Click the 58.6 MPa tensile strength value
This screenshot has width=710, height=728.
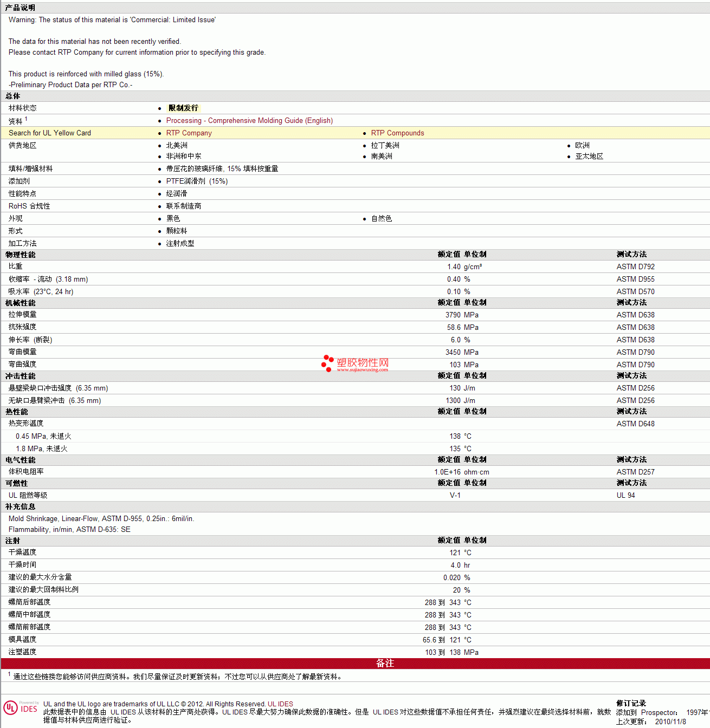click(463, 328)
